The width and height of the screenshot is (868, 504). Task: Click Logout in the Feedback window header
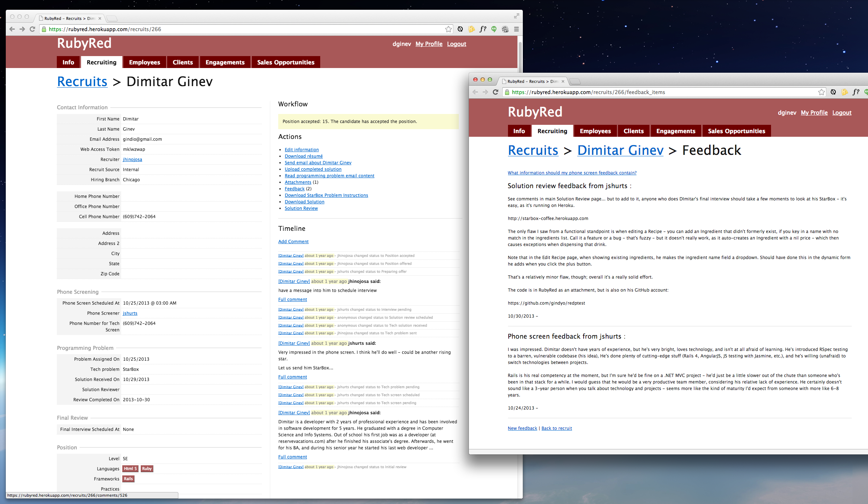coord(842,113)
